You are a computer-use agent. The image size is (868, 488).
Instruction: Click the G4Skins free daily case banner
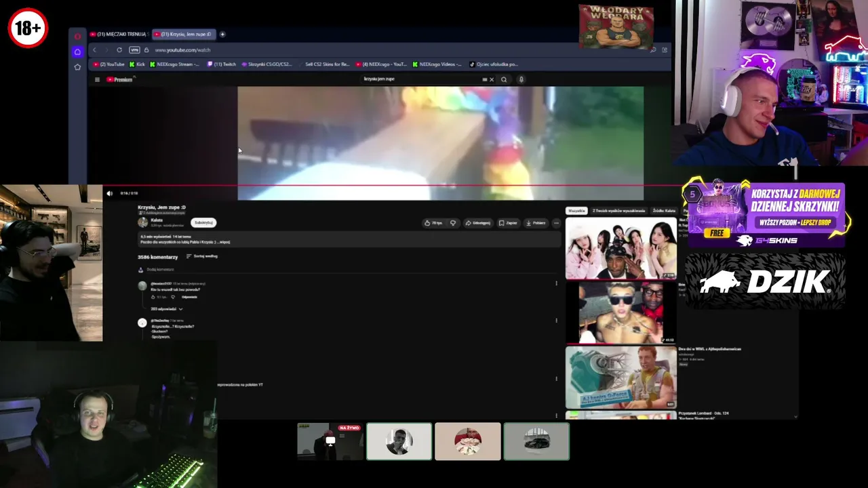pos(766,214)
